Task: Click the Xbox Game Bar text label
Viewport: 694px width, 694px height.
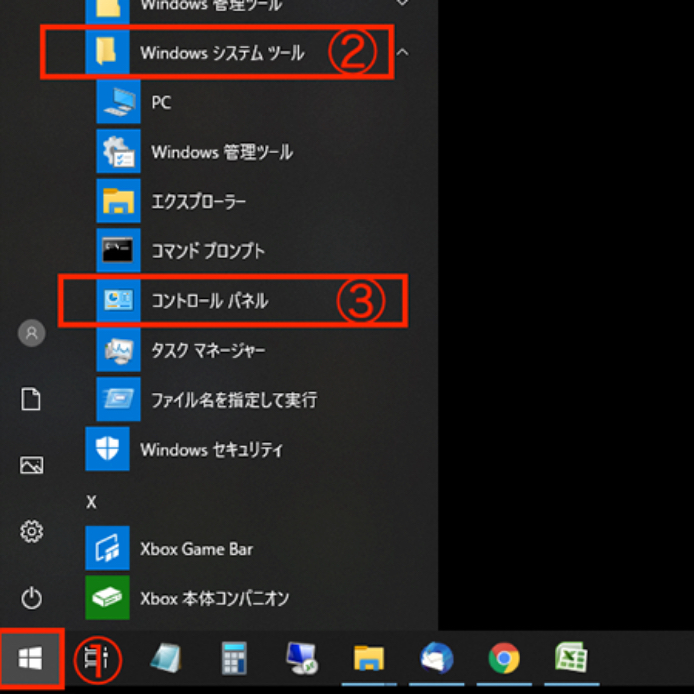Action: pos(197,549)
